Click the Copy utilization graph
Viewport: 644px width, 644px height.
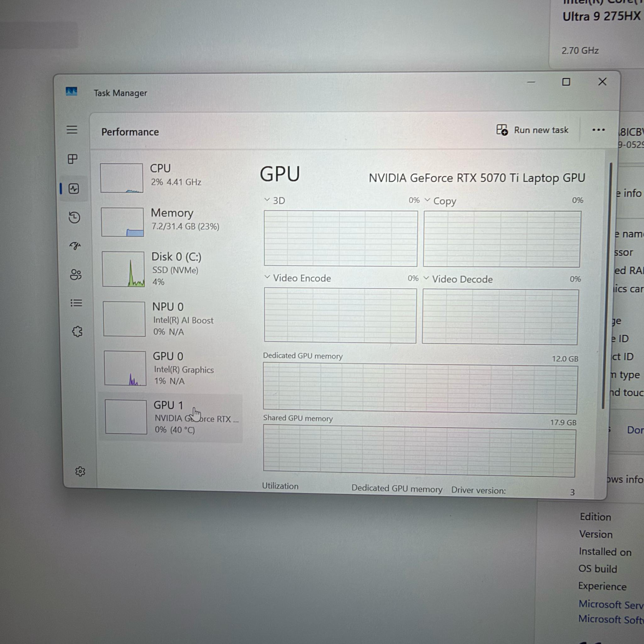502,239
